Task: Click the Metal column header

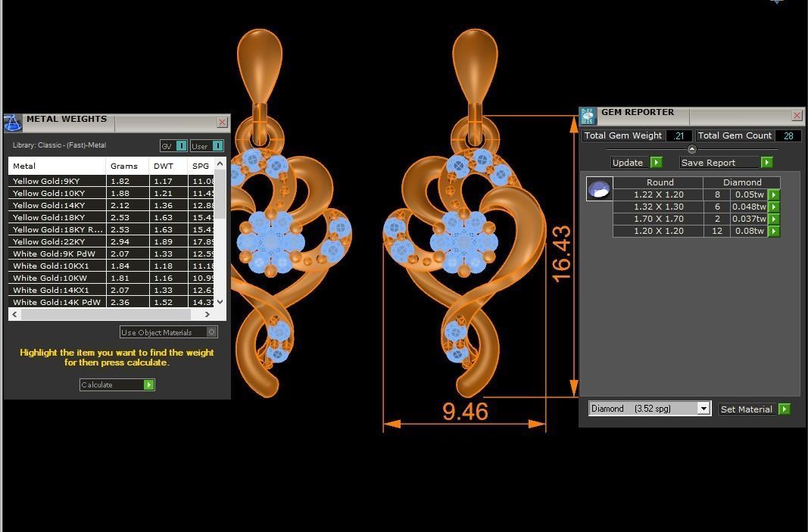Action: point(57,166)
